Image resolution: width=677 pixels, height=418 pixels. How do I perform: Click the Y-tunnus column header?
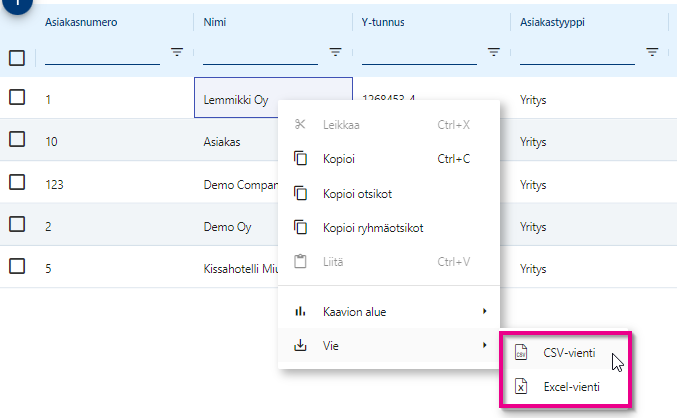point(386,20)
